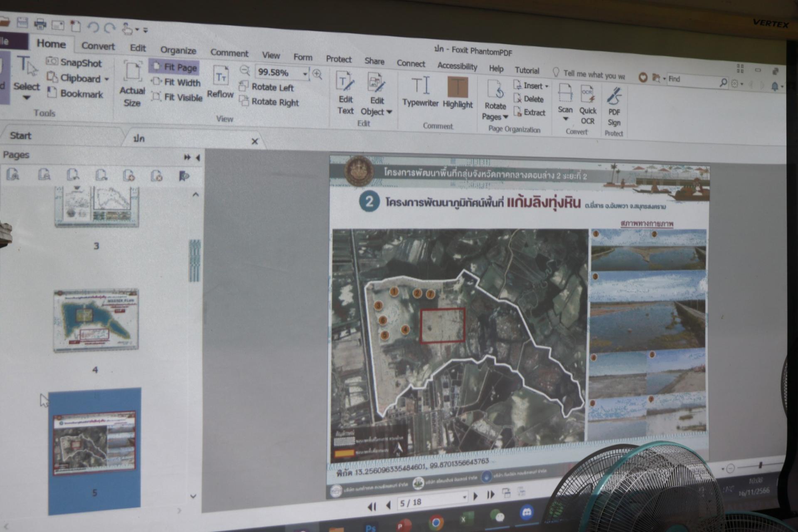Select page 4 thumbnail
Screen dimensions: 798x532
96,320
